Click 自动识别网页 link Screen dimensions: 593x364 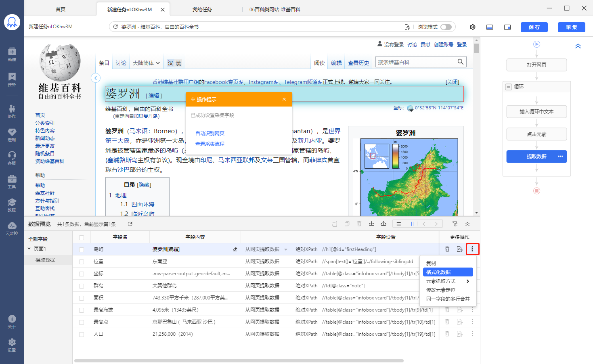point(210,133)
